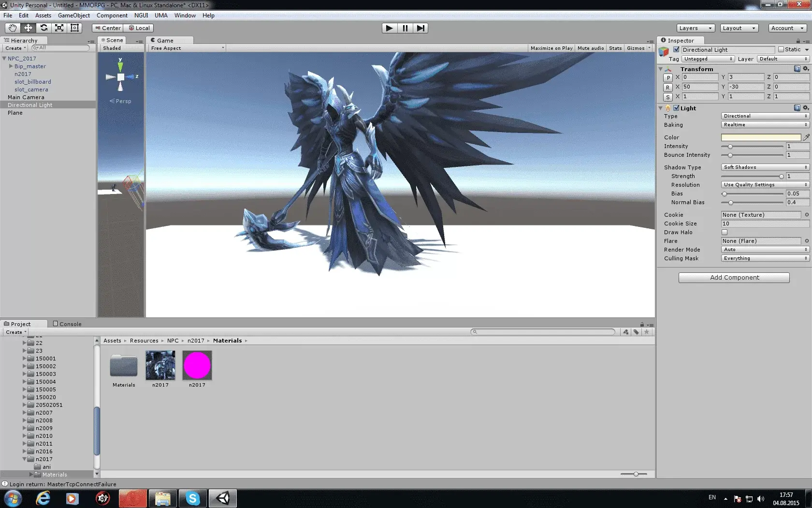
Task: Open Skype from the taskbar
Action: 193,498
